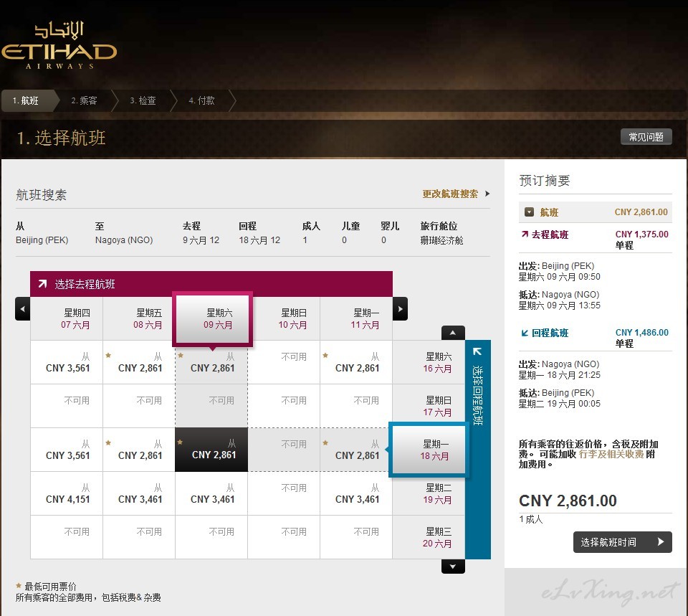
Task: Select return date 星期一 18 六月
Action: (x=429, y=450)
